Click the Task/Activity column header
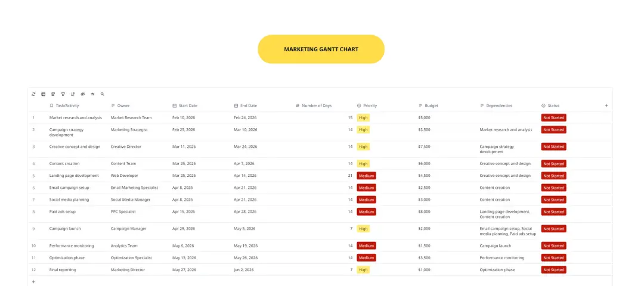 coord(64,105)
